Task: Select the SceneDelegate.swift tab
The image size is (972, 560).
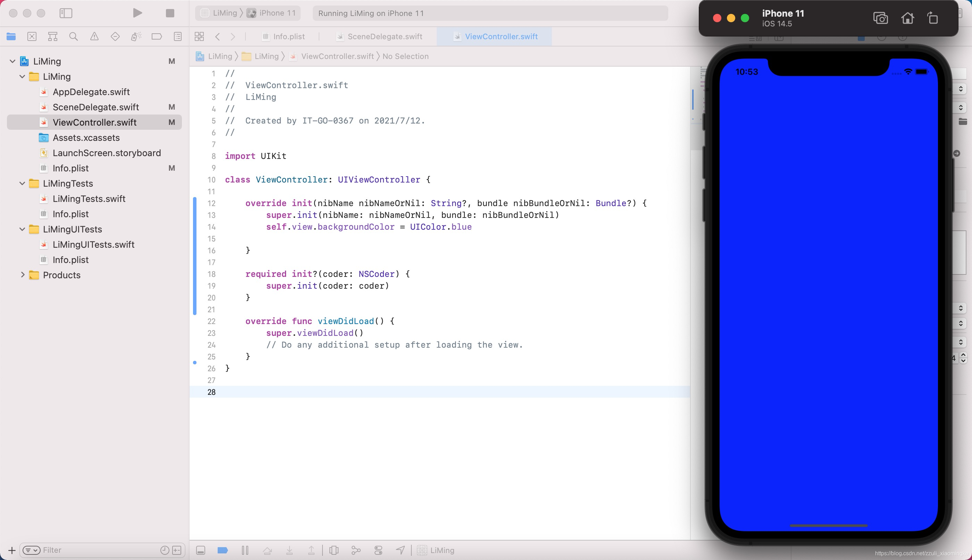Action: coord(385,36)
